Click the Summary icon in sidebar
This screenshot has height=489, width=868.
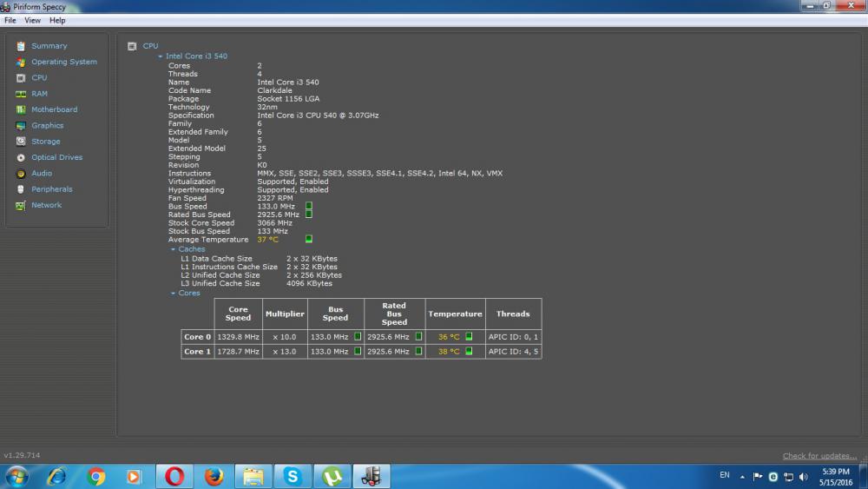tap(21, 46)
